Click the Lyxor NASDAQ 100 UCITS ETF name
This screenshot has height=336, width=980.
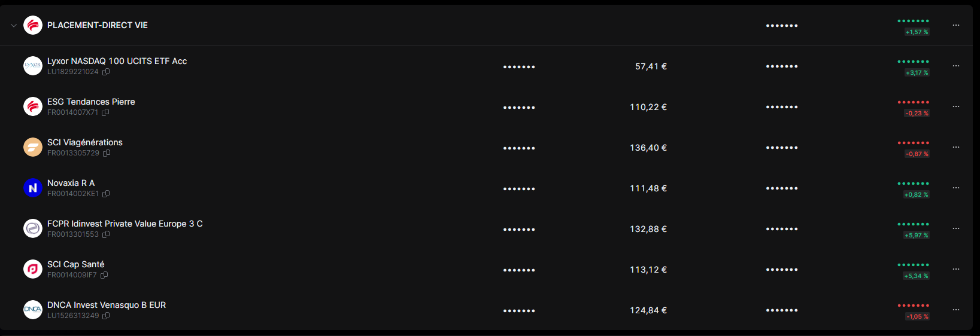click(117, 61)
